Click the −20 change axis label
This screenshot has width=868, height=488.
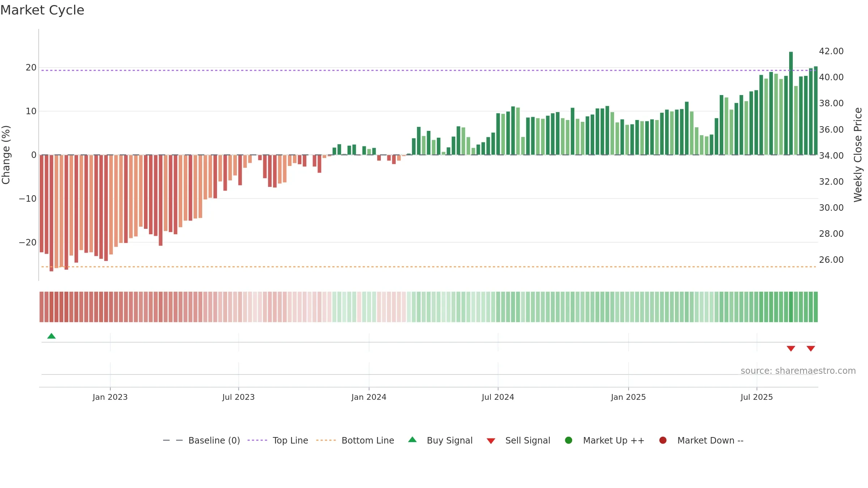click(27, 242)
